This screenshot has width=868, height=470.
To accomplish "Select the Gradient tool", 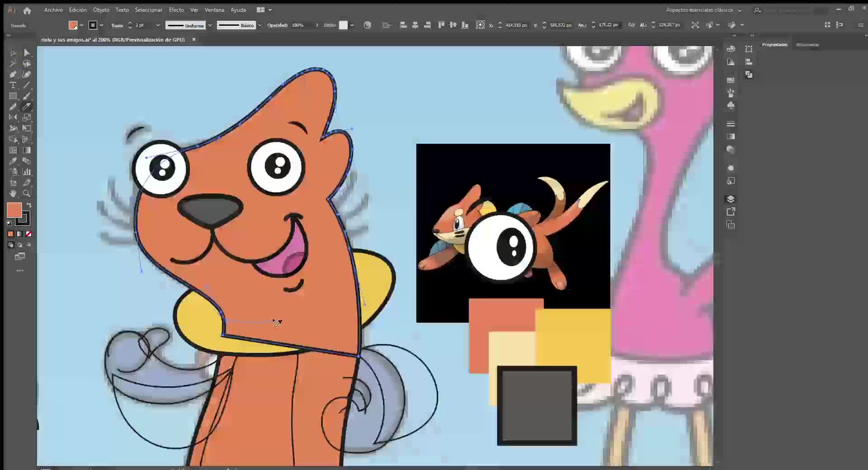I will [x=27, y=150].
